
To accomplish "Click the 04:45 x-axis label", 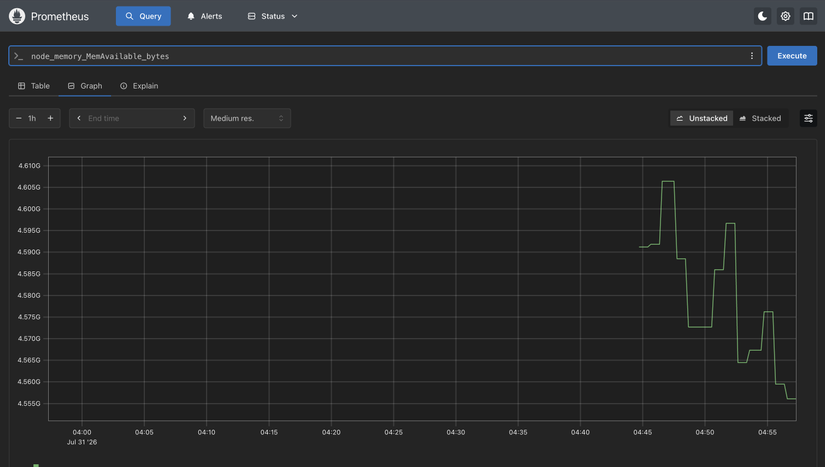I will [642, 432].
